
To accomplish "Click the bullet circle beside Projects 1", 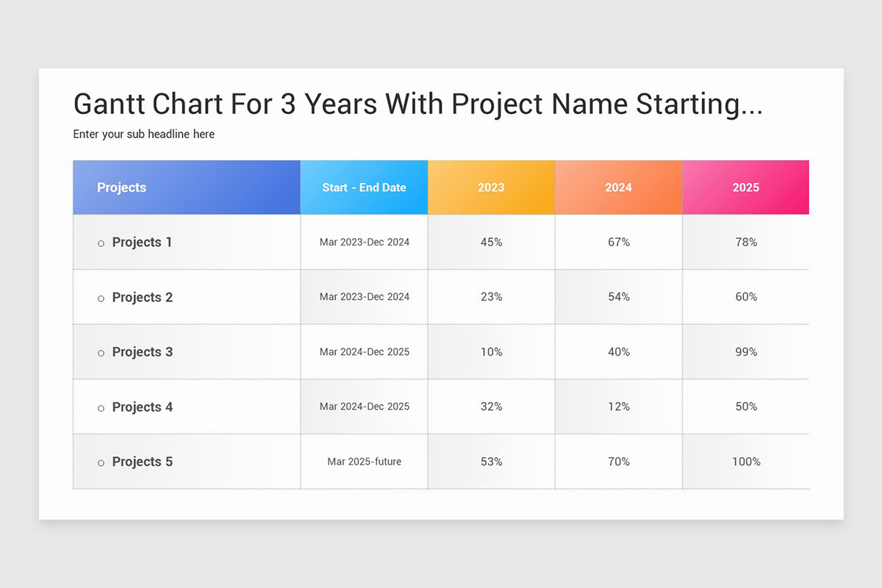I will pyautogui.click(x=101, y=243).
